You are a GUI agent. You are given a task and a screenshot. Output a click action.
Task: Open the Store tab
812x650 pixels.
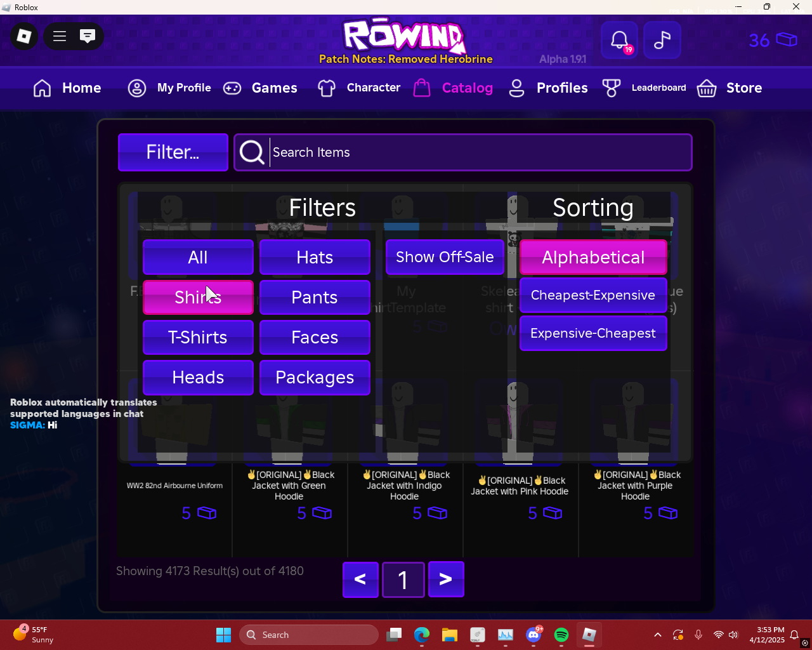(730, 88)
